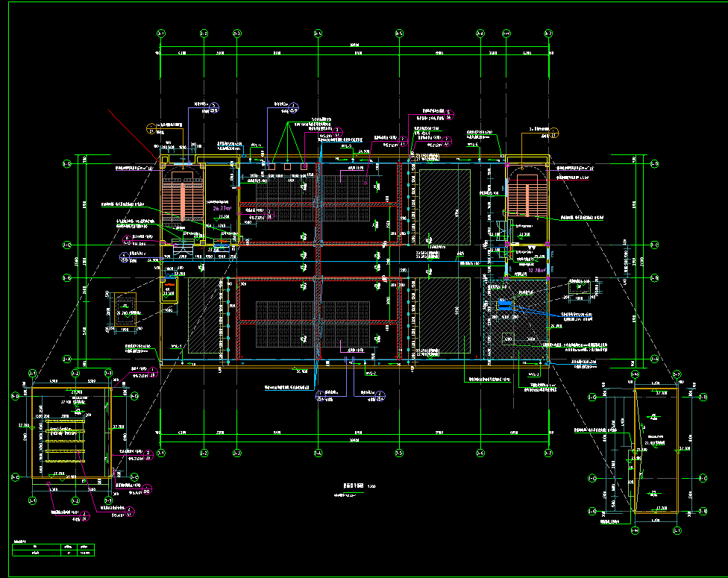The width and height of the screenshot is (728, 578).
Task: Select the salmon staircase in the upper-left room
Action: pyautogui.click(x=183, y=198)
